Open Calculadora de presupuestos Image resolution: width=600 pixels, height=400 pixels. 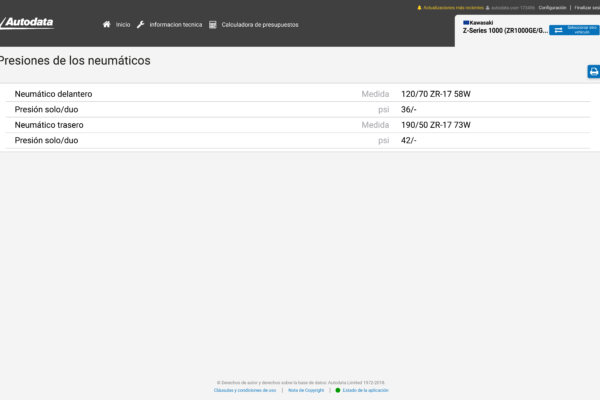259,24
